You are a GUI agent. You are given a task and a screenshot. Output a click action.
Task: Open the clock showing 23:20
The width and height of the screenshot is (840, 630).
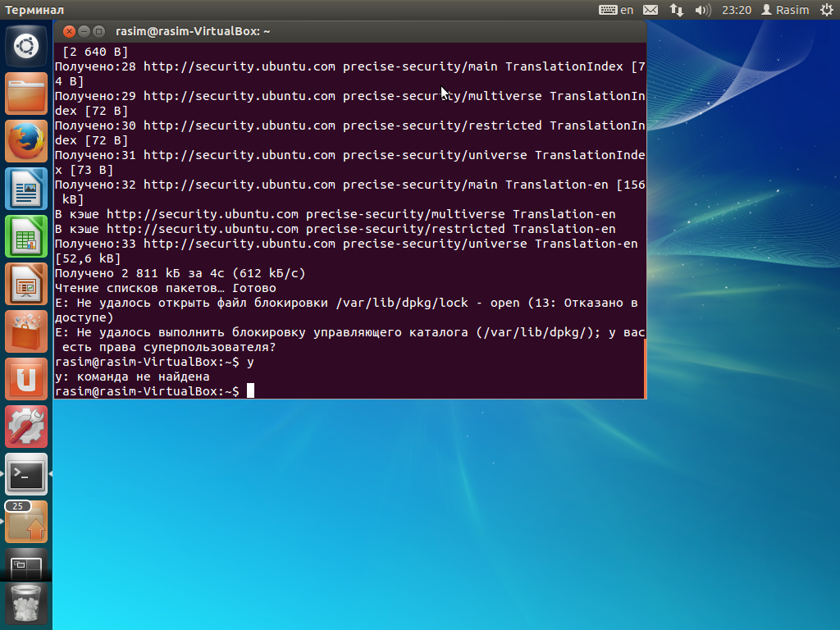pos(737,10)
